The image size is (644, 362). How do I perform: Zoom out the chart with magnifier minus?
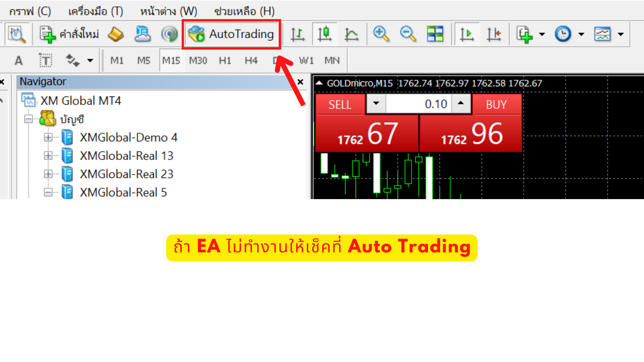click(x=408, y=34)
